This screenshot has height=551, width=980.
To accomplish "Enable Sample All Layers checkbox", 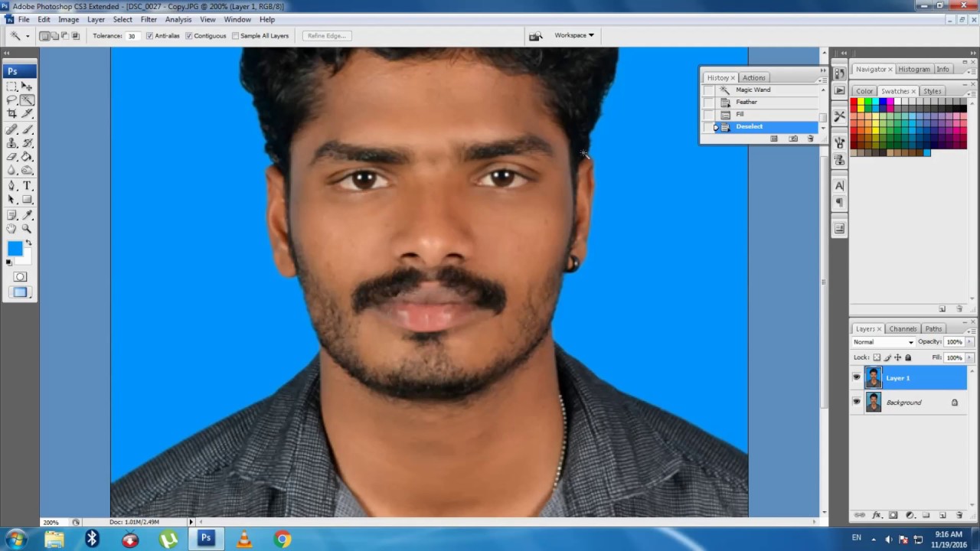I will point(235,36).
